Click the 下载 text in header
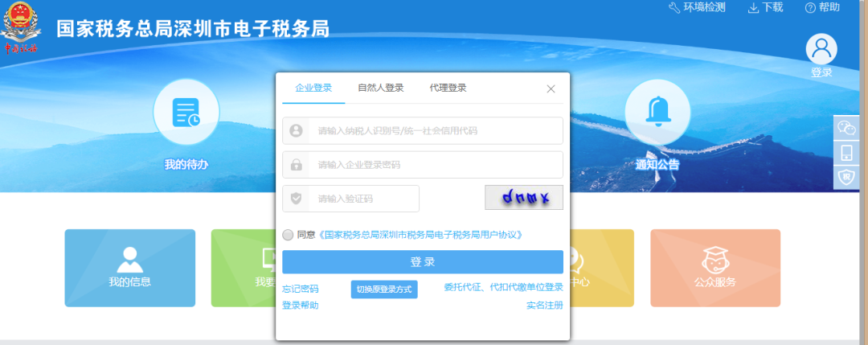Image resolution: width=868 pixels, height=345 pixels. pos(773,7)
